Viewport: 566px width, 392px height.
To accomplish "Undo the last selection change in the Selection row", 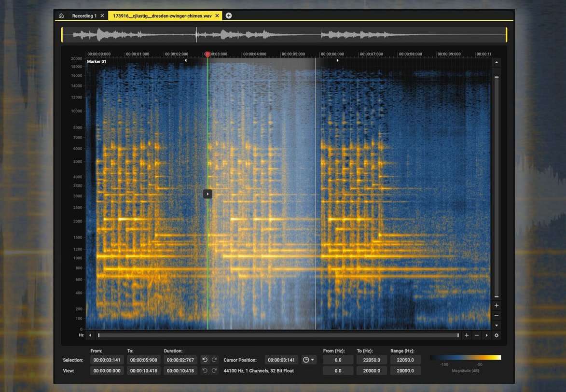I will click(205, 360).
